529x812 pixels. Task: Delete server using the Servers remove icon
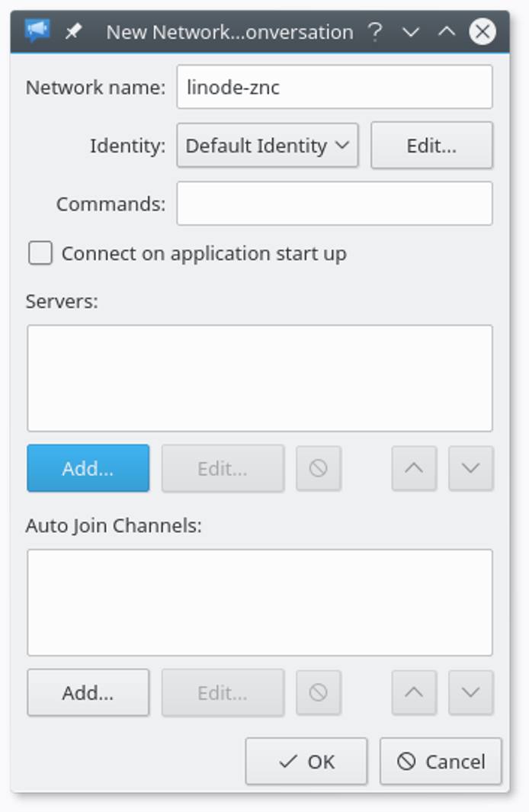(319, 468)
